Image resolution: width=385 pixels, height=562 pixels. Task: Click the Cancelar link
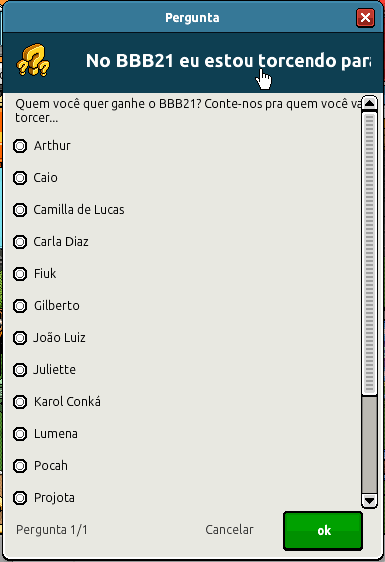point(229,529)
